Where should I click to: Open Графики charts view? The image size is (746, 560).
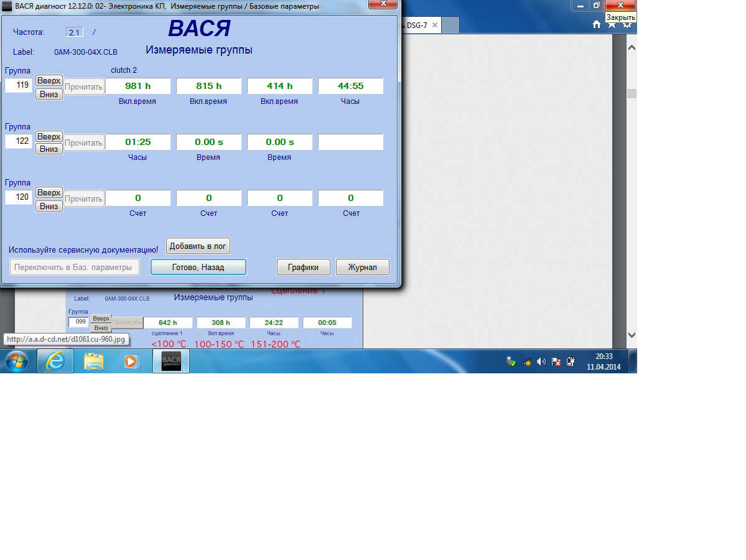pos(303,267)
